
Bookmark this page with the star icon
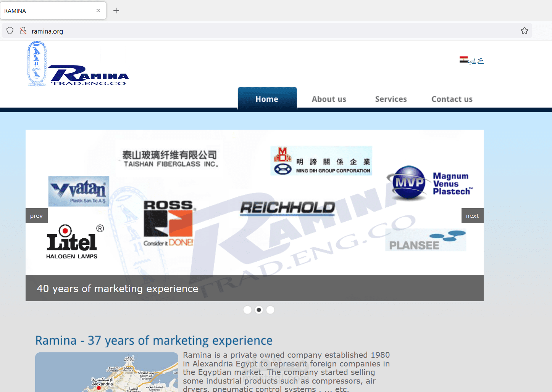tap(525, 31)
